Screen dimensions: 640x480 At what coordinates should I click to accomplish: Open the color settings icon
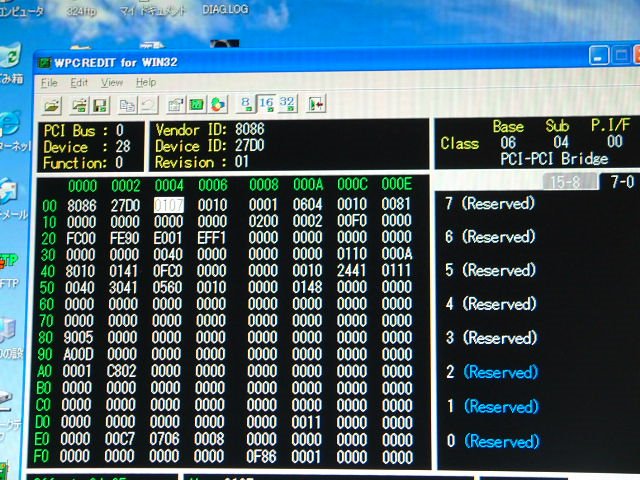coord(218,104)
